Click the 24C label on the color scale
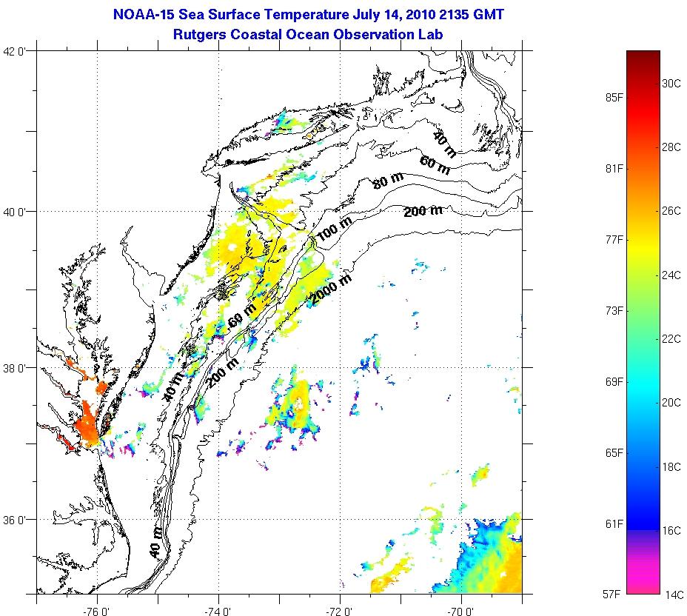 tap(671, 275)
